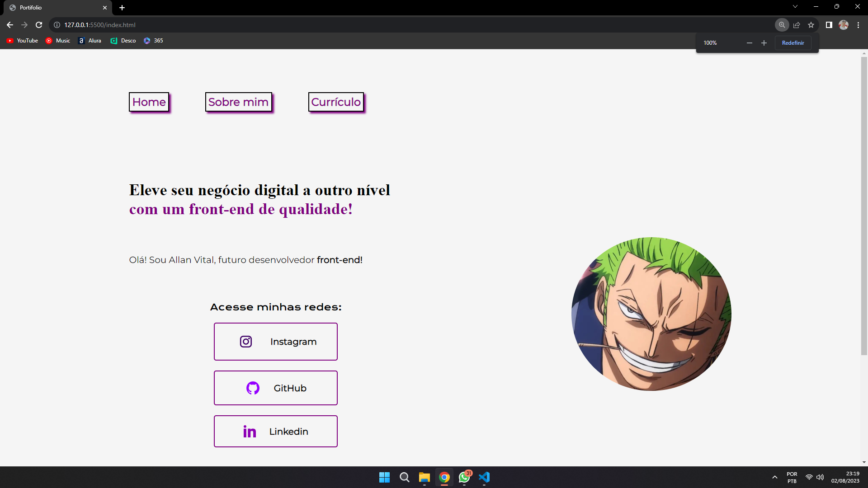Viewport: 868px width, 488px height.
Task: Click the Currículo navigation tab
Action: (335, 101)
